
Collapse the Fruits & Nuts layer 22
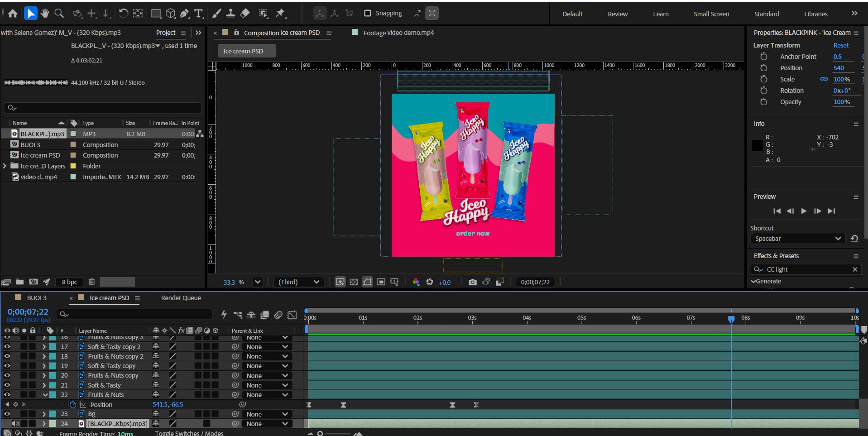click(45, 395)
